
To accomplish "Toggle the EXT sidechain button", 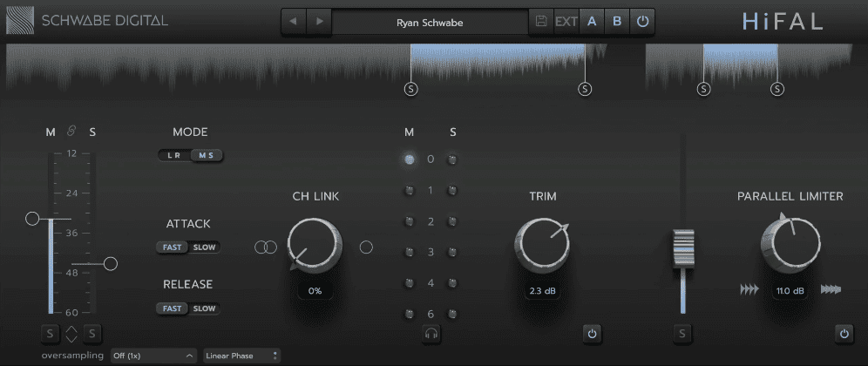I will click(x=566, y=22).
